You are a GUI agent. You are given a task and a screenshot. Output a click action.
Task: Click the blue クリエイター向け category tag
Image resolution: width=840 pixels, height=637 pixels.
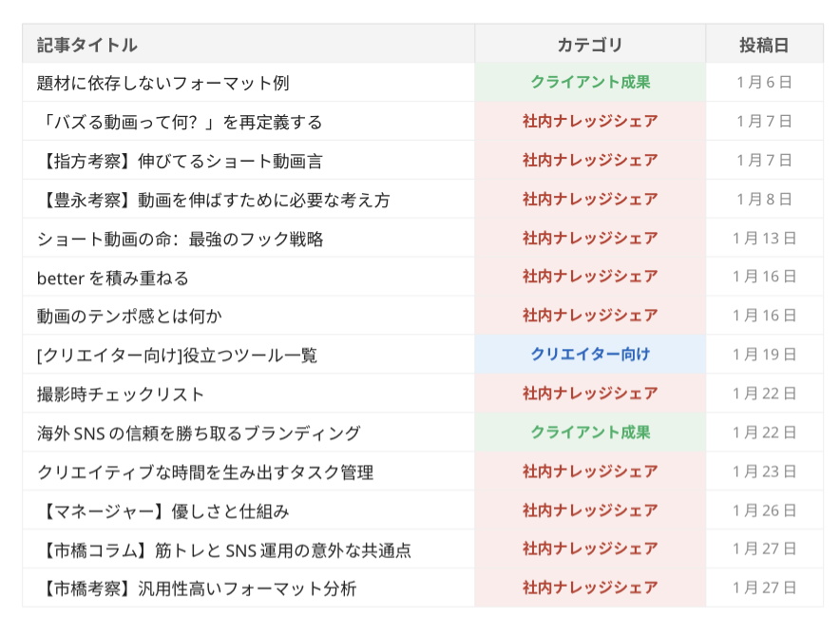(590, 355)
